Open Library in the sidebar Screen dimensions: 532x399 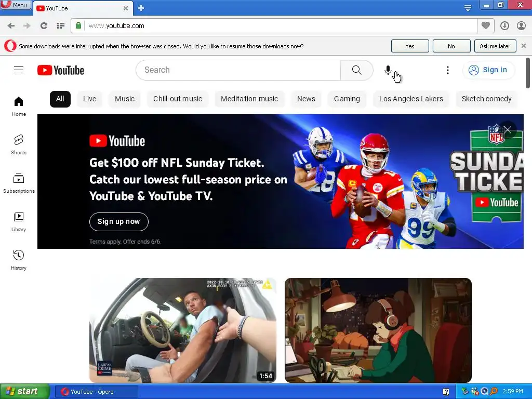(19, 221)
